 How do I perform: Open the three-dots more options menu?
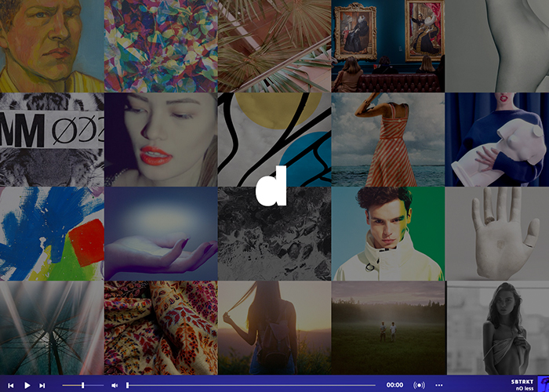pyautogui.click(x=438, y=385)
